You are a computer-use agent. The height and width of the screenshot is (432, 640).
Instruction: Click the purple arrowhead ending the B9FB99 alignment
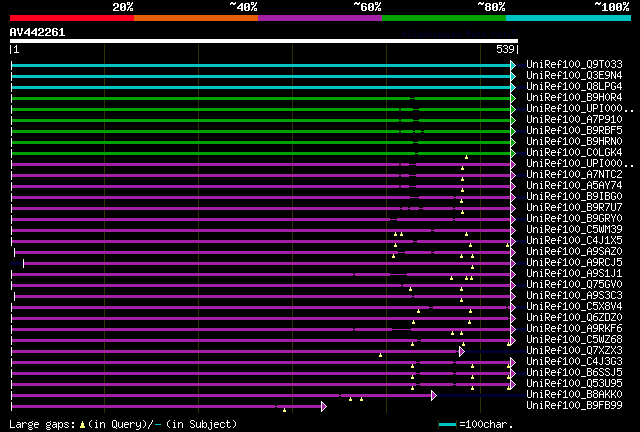click(x=324, y=406)
